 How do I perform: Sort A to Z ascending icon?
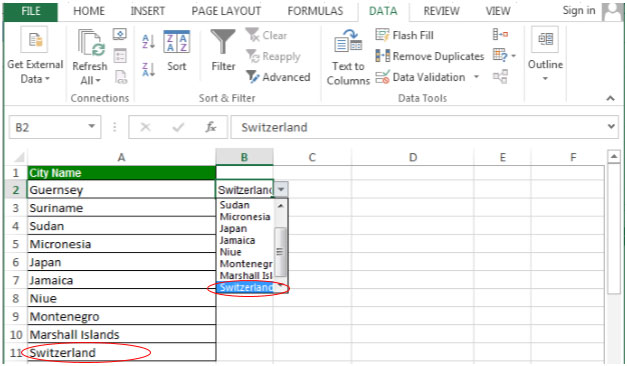click(148, 41)
